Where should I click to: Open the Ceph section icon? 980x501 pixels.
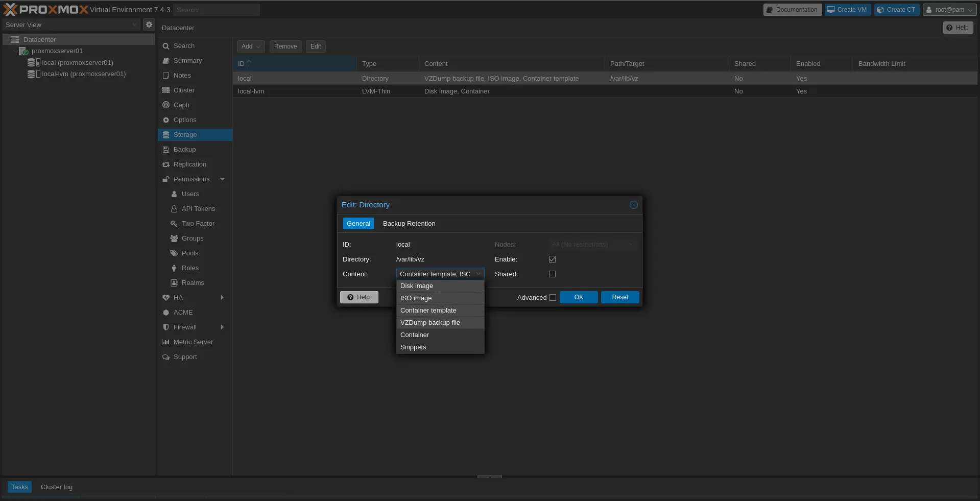[x=166, y=105]
